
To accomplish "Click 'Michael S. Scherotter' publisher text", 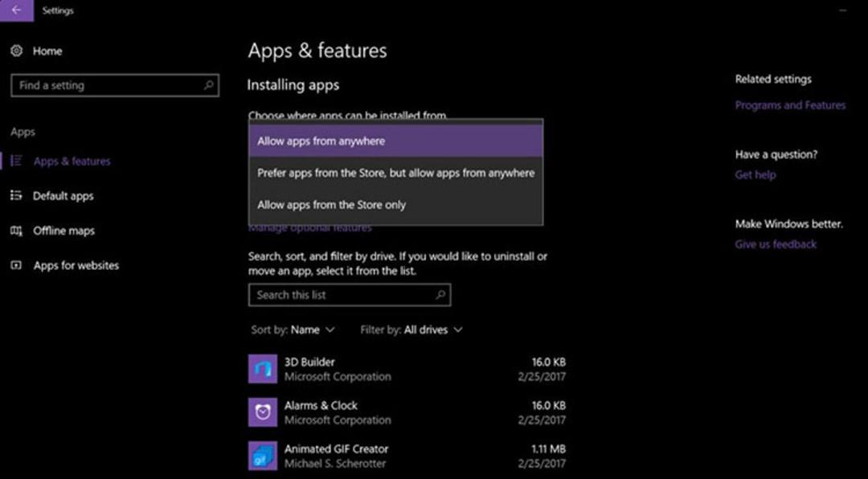I will [335, 464].
